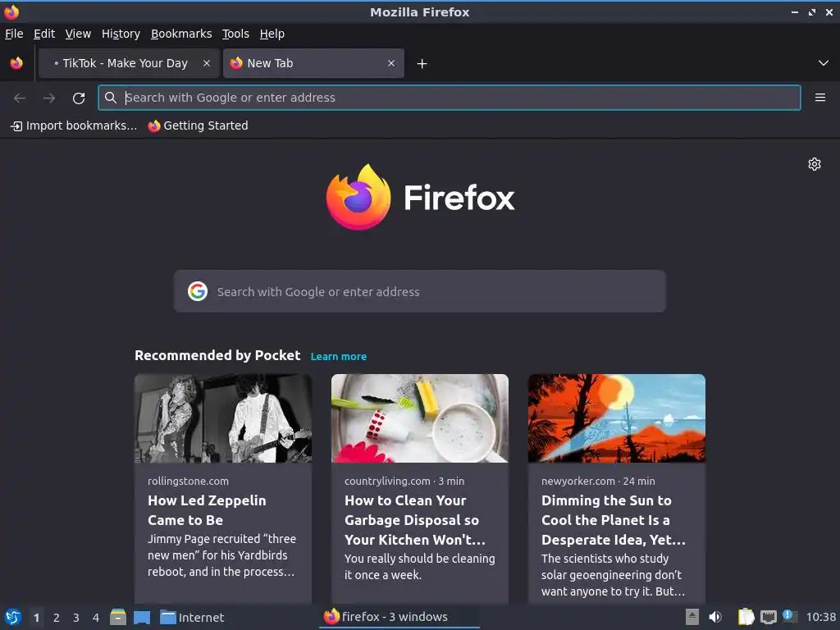Switch to workspace 4

click(x=96, y=618)
